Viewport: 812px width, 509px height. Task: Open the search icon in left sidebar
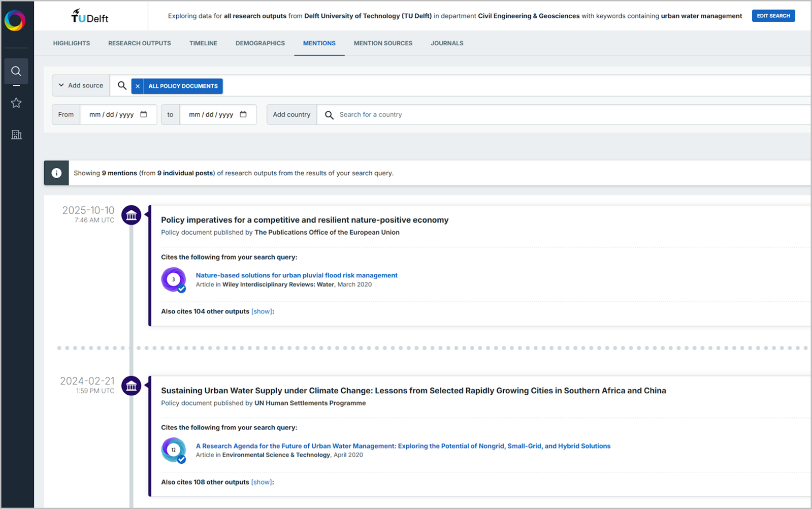tap(16, 71)
